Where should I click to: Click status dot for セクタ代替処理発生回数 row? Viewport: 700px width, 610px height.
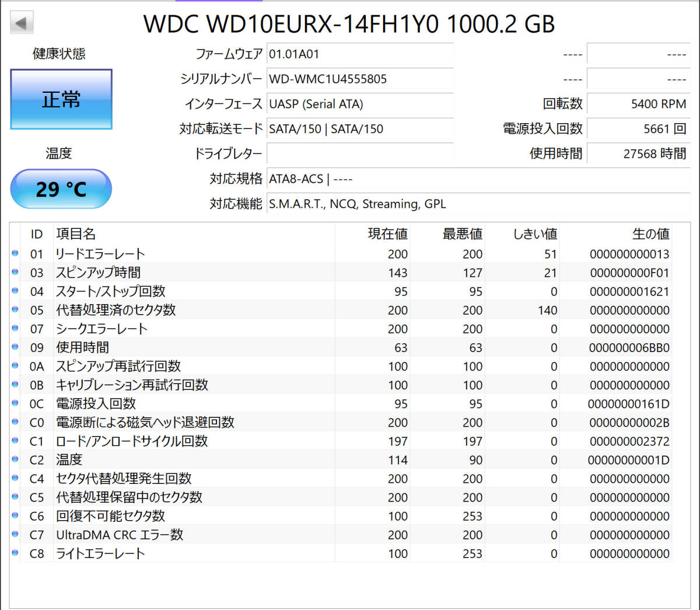15,477
